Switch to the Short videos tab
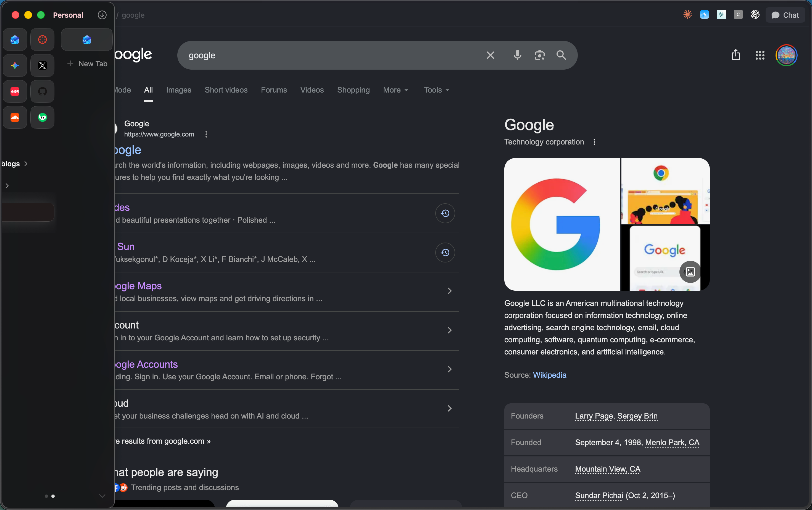 coord(226,90)
